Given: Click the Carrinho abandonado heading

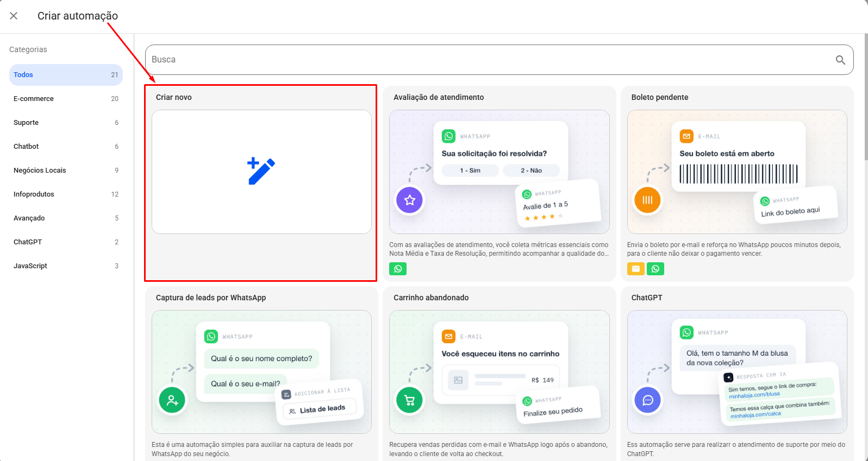Looking at the screenshot, I should [x=431, y=298].
